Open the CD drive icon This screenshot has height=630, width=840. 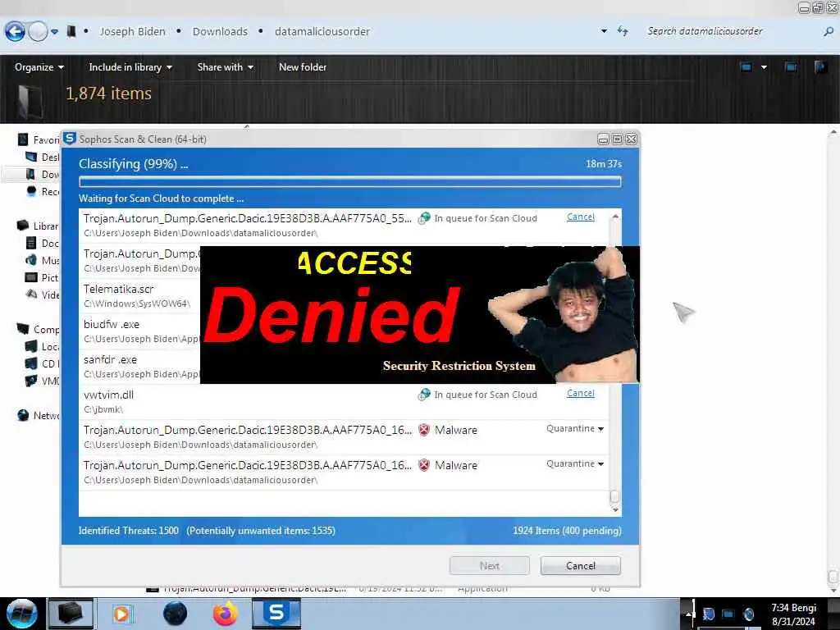point(32,363)
